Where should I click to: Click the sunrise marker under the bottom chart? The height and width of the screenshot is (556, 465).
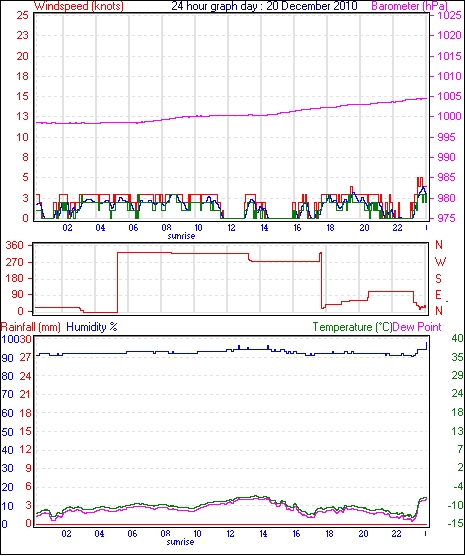tap(181, 542)
